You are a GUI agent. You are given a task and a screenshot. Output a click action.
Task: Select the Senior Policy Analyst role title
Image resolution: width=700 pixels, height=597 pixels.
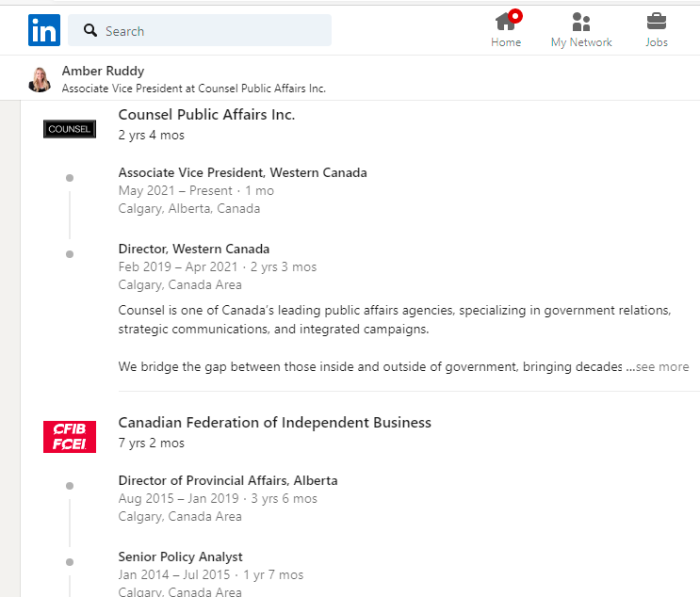[180, 557]
